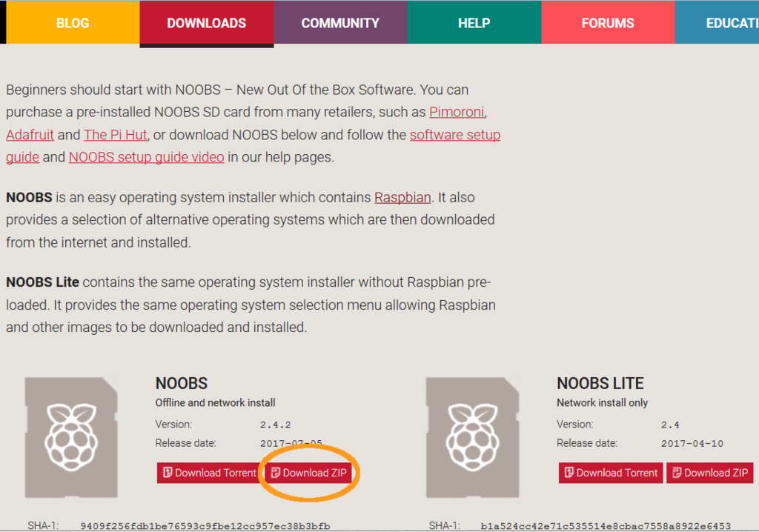Screen dimensions: 759x532
Task: Click the NOOBS LITE heading title
Action: point(600,383)
